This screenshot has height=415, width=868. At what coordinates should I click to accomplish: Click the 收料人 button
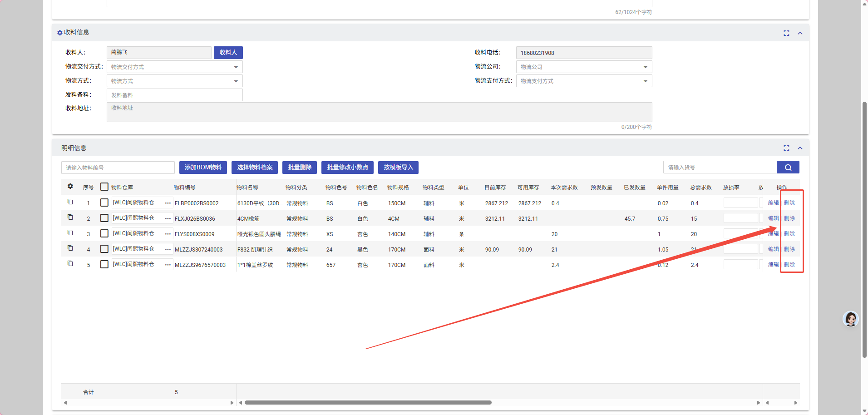tap(228, 53)
